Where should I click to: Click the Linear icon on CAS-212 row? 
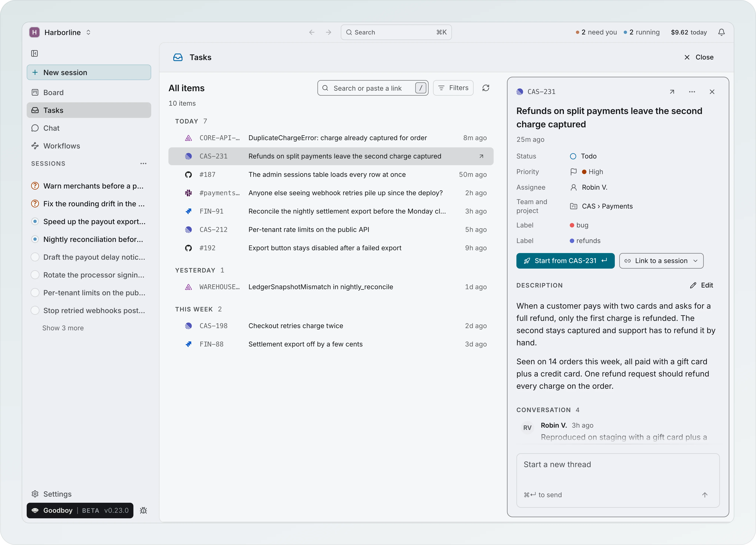click(188, 229)
